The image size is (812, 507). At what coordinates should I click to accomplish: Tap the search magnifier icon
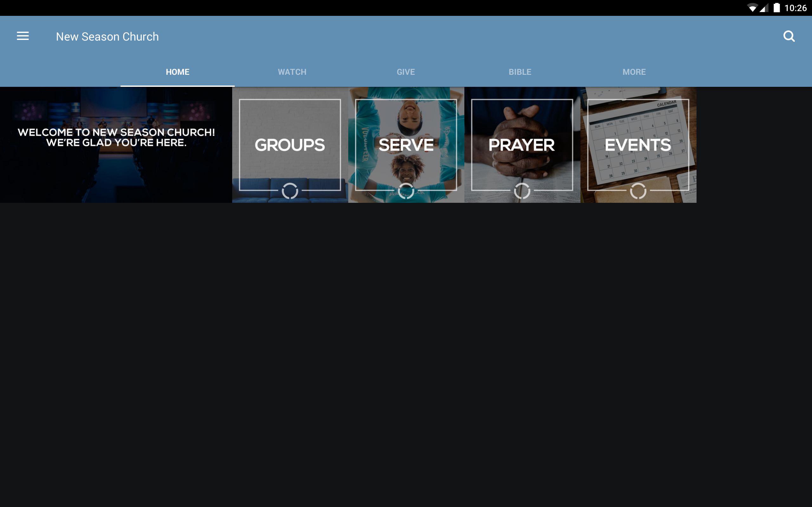tap(789, 36)
